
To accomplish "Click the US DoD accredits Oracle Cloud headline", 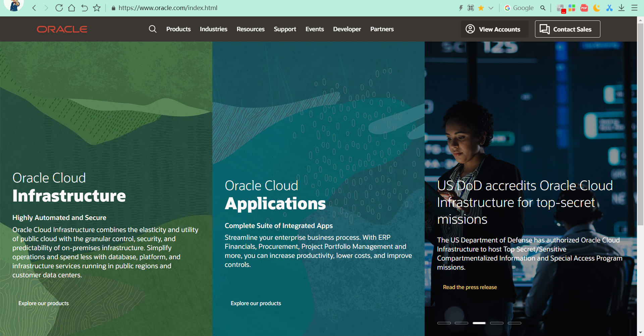I will point(525,202).
